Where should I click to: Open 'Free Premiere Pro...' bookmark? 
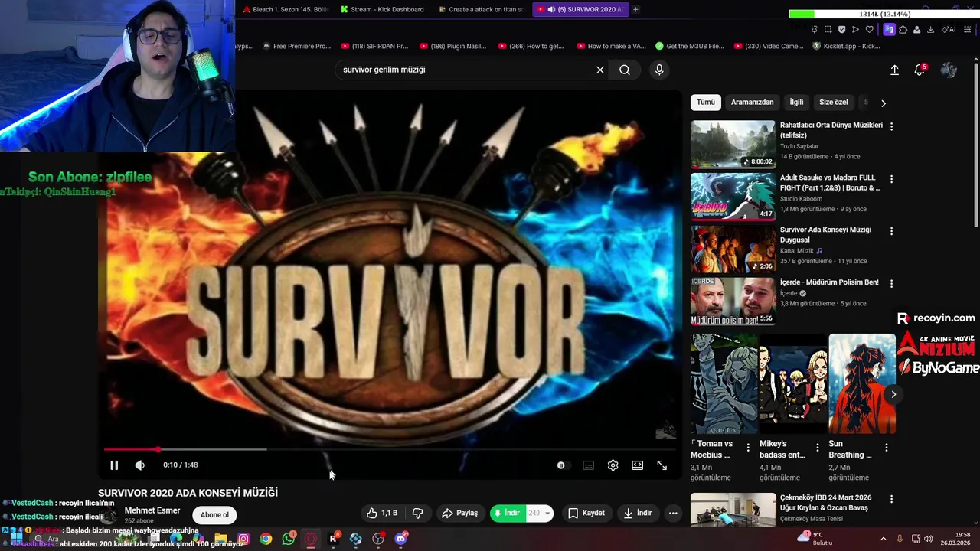[296, 46]
